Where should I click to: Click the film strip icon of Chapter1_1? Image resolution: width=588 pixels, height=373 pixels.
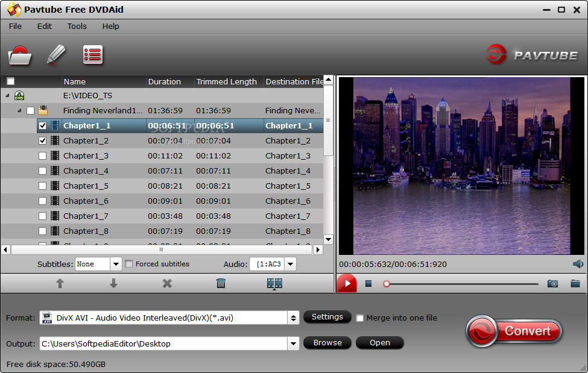55,125
